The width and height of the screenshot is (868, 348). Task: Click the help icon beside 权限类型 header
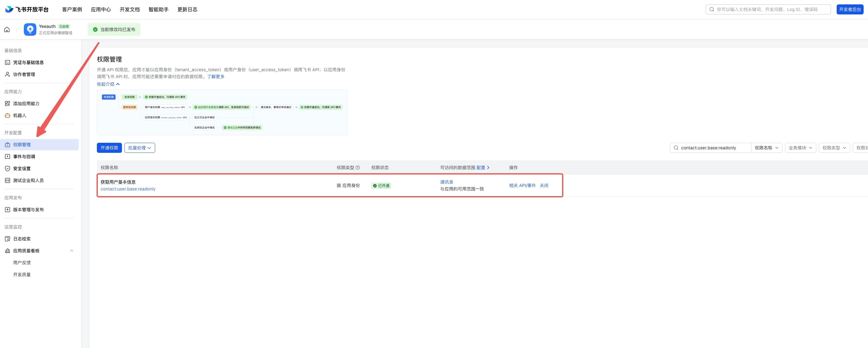click(x=358, y=168)
